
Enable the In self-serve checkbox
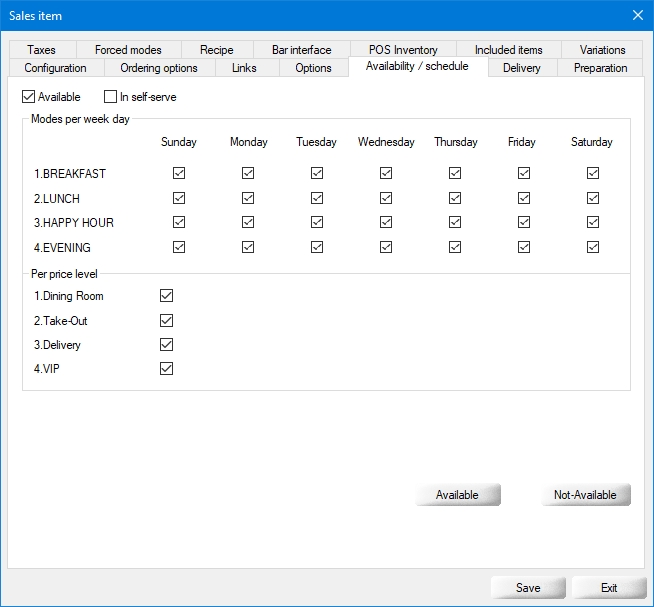[111, 97]
